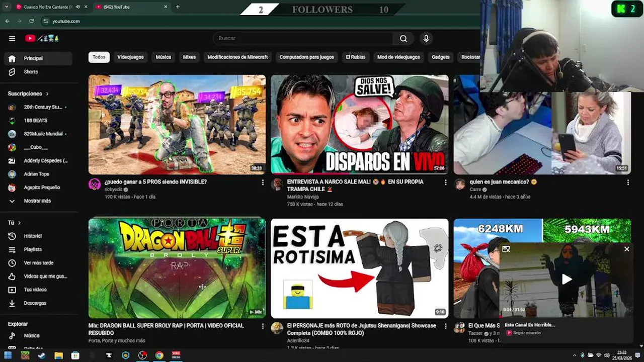
Task: Open Descargas in the sidebar
Action: point(38,303)
